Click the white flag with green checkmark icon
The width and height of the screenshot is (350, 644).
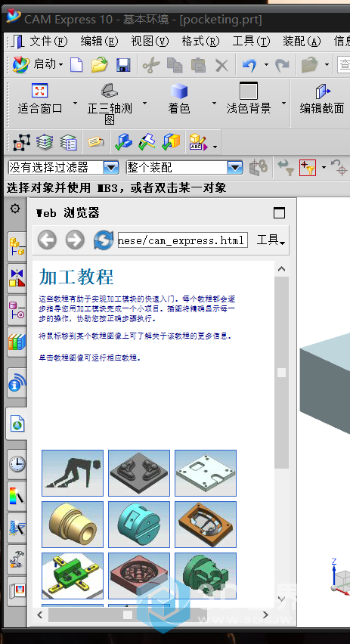pyautogui.click(x=147, y=143)
